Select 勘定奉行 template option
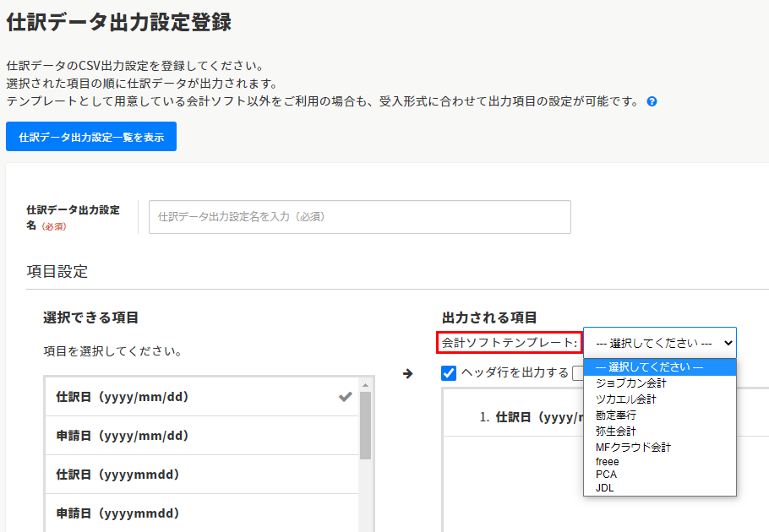Screen dimensions: 769x532 [x=615, y=415]
